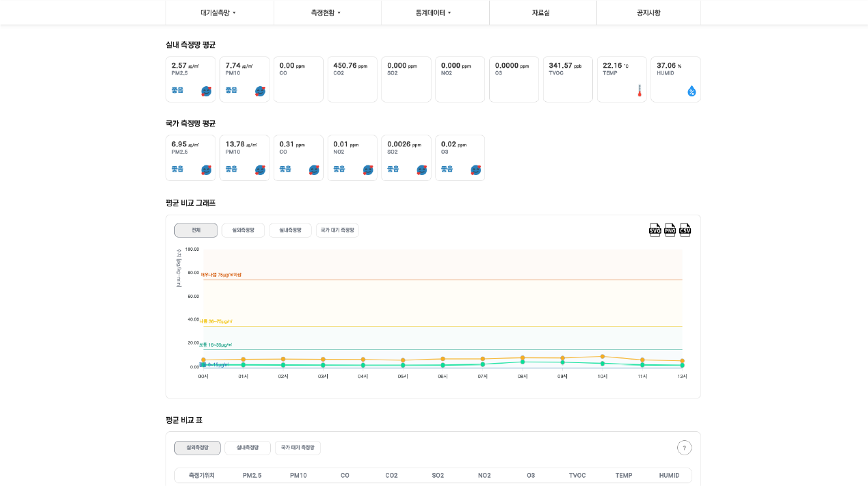
Task: Select the 전체 graph filter
Action: (x=196, y=230)
